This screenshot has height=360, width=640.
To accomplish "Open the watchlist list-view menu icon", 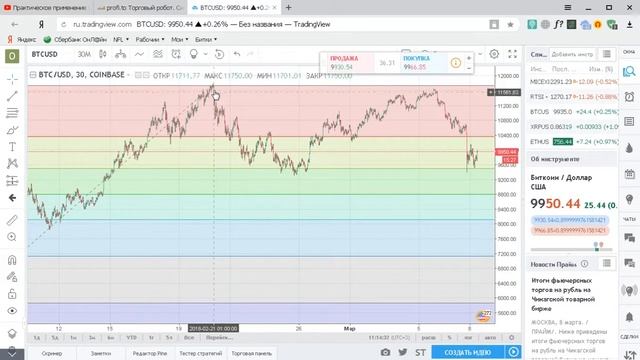I will [607, 54].
